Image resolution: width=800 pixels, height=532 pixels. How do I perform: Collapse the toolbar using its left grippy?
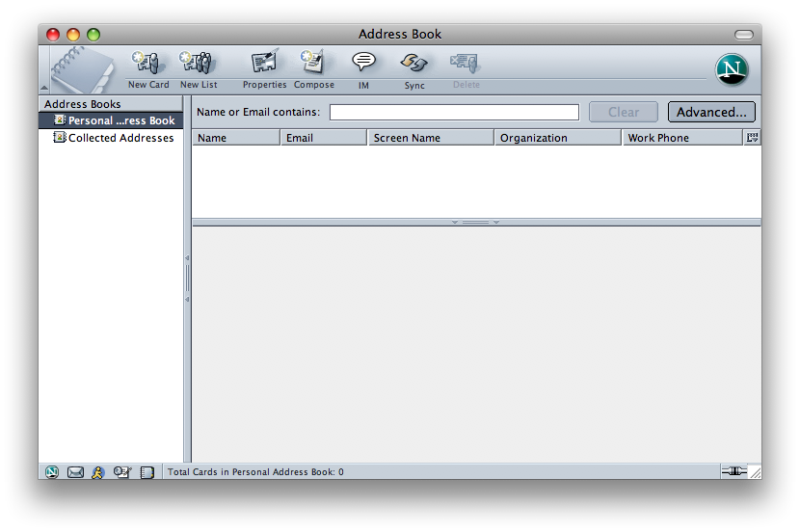[43, 71]
